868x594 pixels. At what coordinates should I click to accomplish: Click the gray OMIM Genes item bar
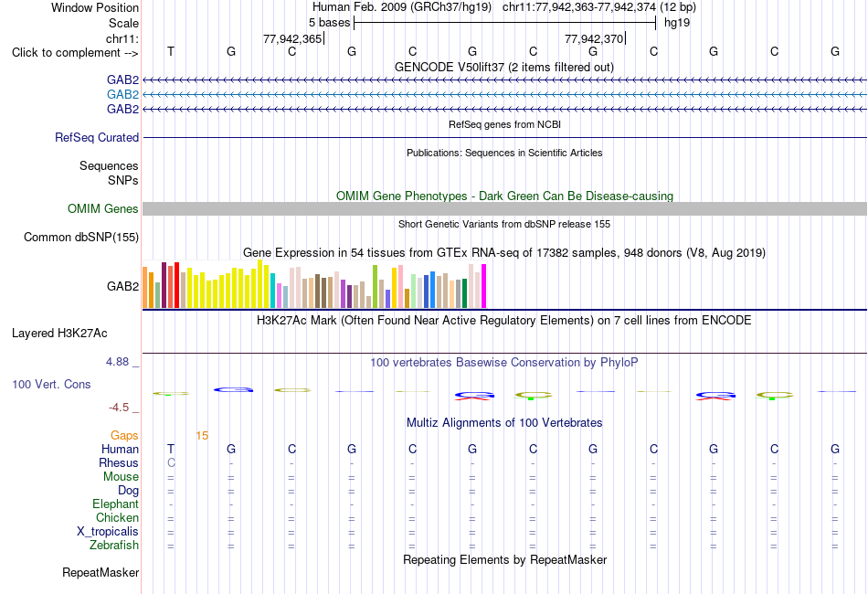(x=504, y=208)
